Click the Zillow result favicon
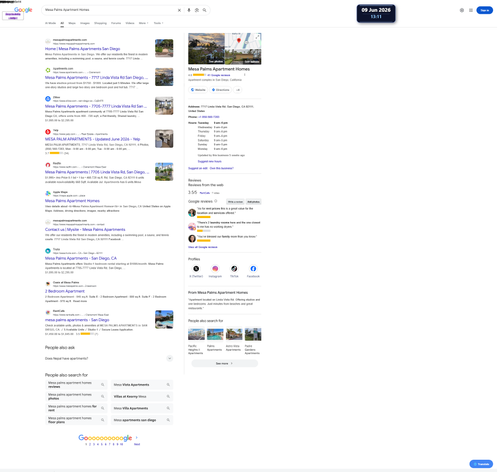Screen dimensions: 500x472 48,99
